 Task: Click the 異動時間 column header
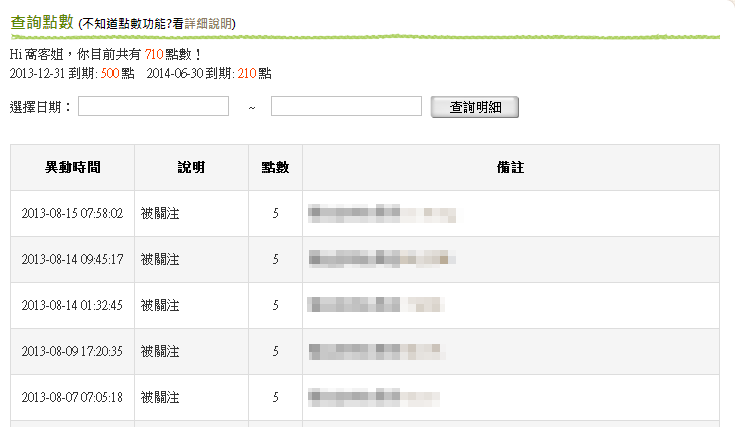point(72,167)
